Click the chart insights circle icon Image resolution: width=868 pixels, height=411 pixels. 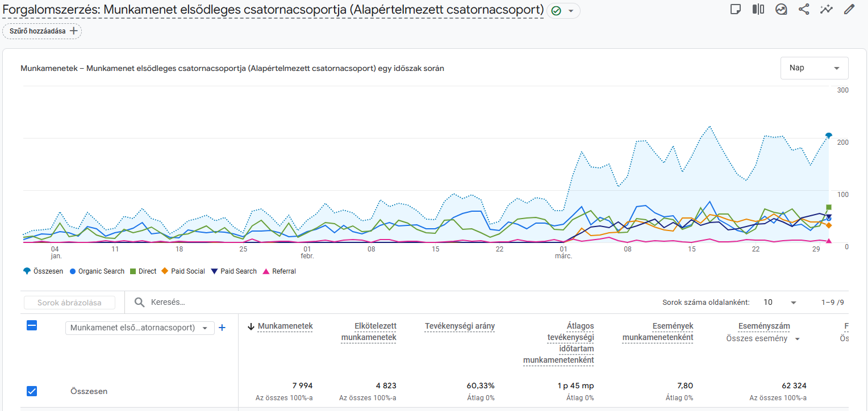[781, 9]
